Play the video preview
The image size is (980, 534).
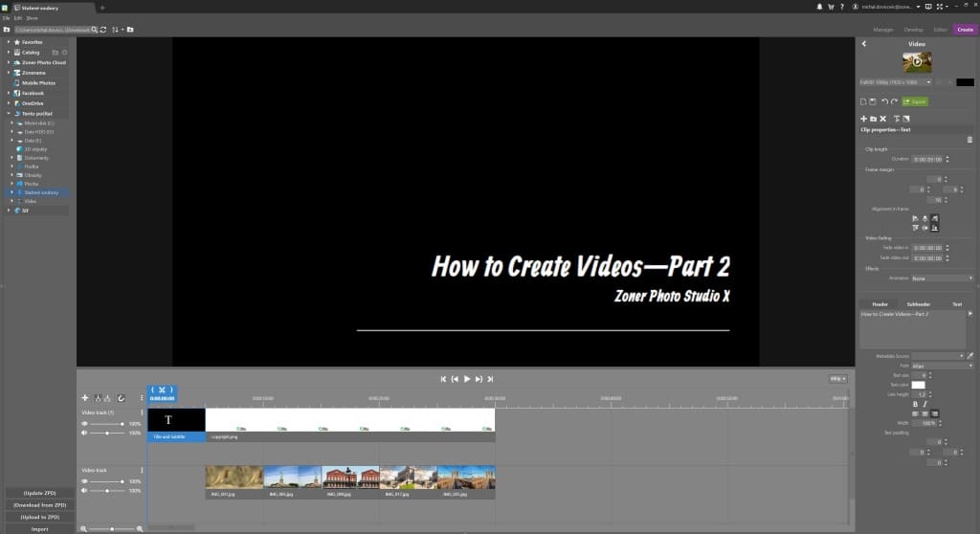[467, 379]
